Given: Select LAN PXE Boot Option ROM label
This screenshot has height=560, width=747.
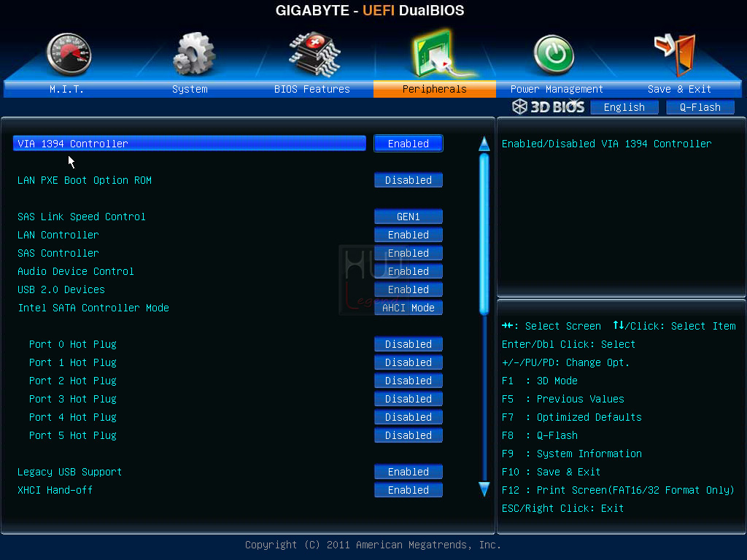Looking at the screenshot, I should 85,180.
